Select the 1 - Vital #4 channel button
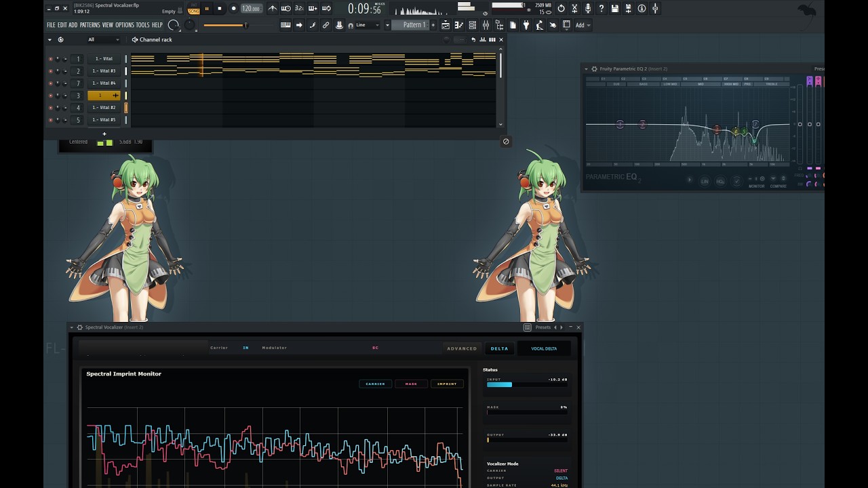The image size is (868, 488). click(104, 83)
